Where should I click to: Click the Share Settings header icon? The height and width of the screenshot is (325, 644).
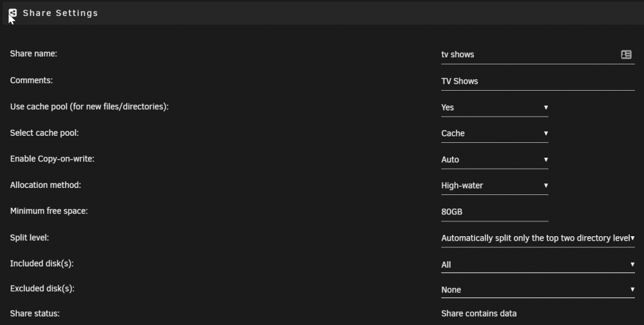pos(13,13)
